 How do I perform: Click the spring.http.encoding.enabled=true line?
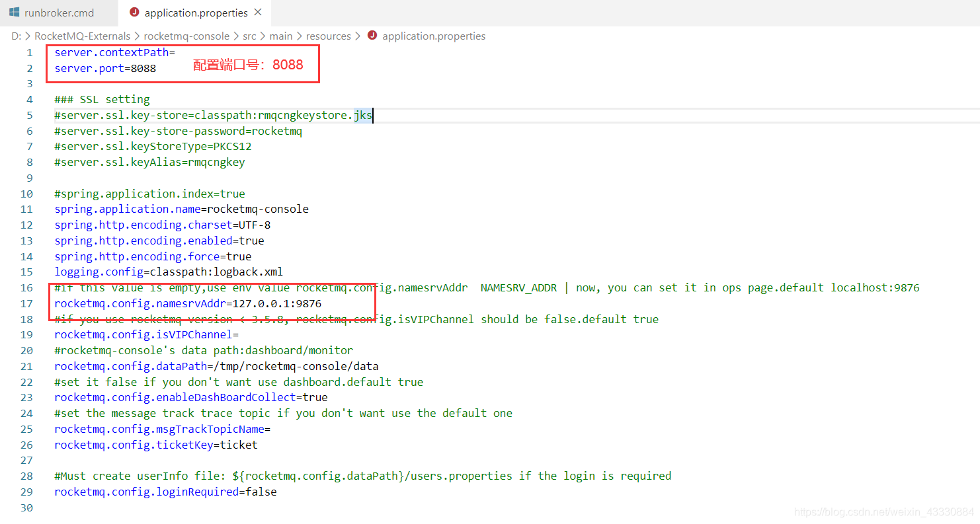pos(159,241)
